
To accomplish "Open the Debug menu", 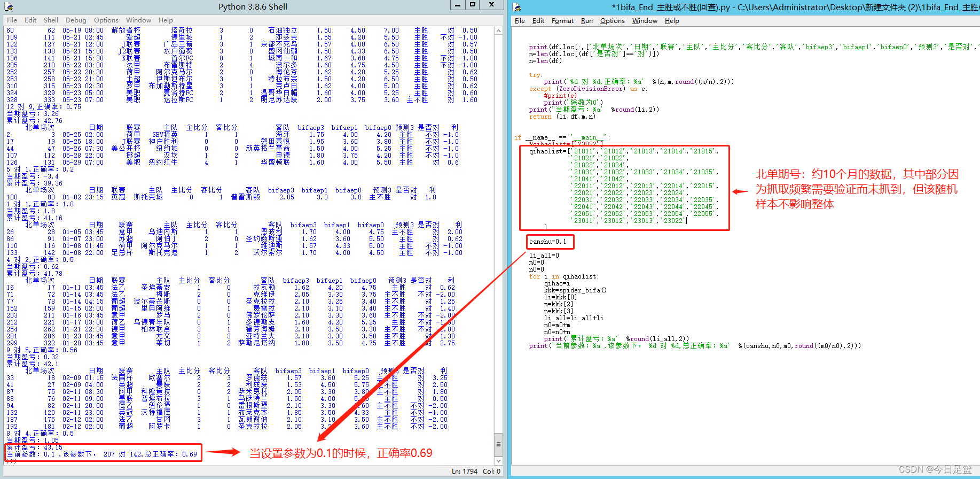I will (76, 20).
